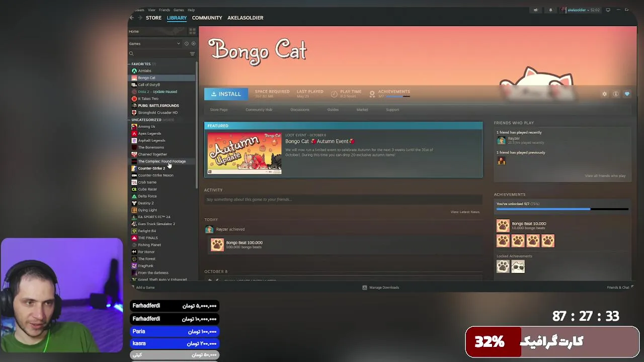Open Bongo Cat settings gear icon
Viewport: 644px width, 362px height.
(x=604, y=94)
